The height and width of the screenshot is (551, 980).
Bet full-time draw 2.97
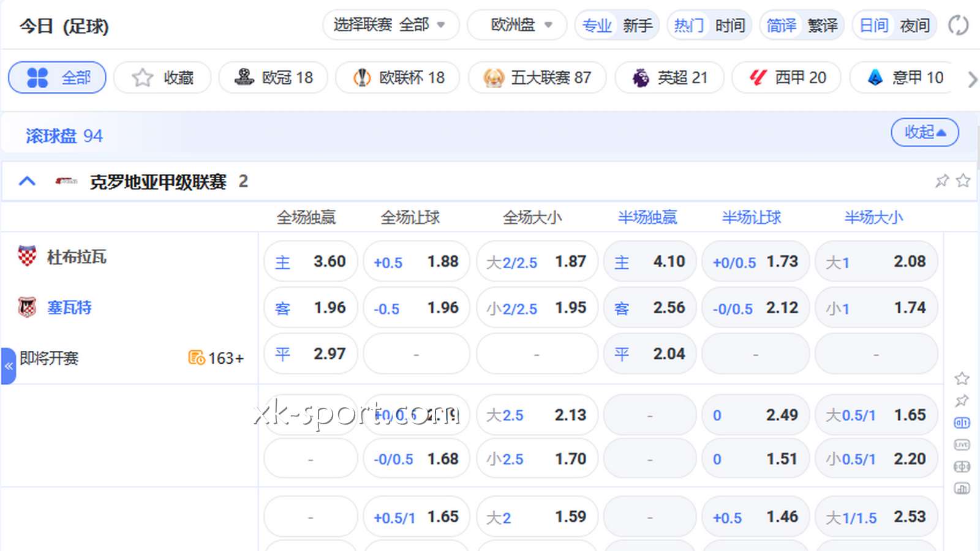tap(311, 353)
